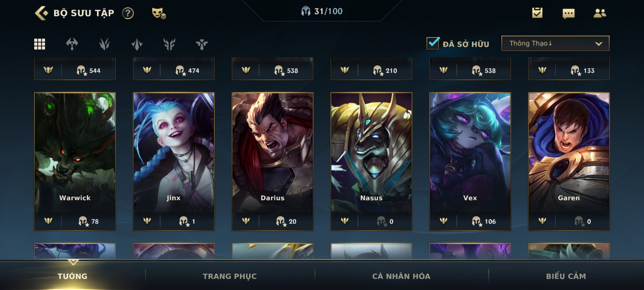
Task: Open the Warwick champion card
Action: pos(75,161)
